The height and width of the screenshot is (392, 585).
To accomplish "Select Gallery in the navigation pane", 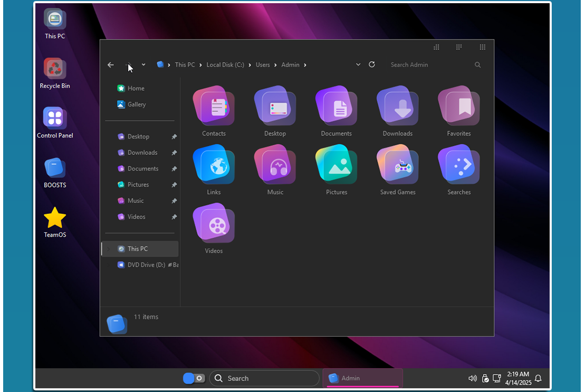I will (136, 104).
